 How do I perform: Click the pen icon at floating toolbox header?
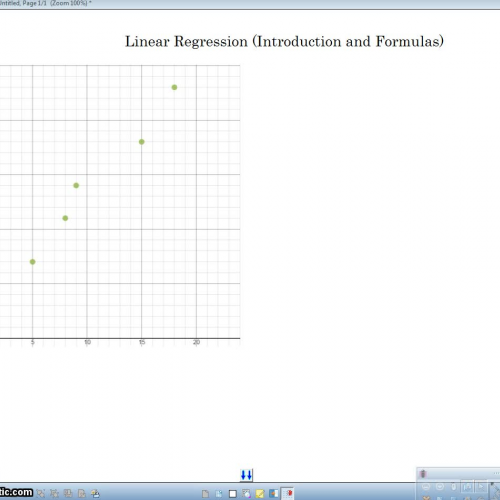point(423,474)
